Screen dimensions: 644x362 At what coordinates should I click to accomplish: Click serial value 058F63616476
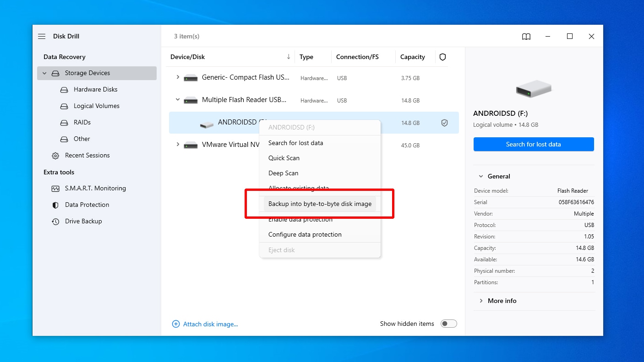pos(577,202)
